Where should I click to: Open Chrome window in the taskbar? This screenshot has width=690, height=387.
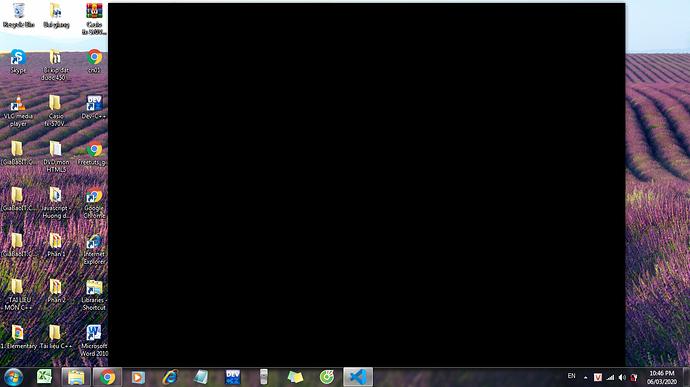click(107, 377)
